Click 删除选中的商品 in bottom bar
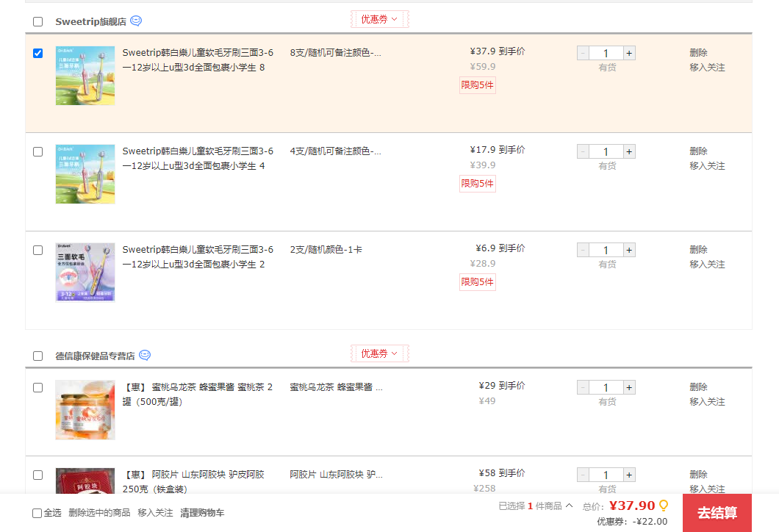Screen dimensions: 779x532 coord(99,513)
